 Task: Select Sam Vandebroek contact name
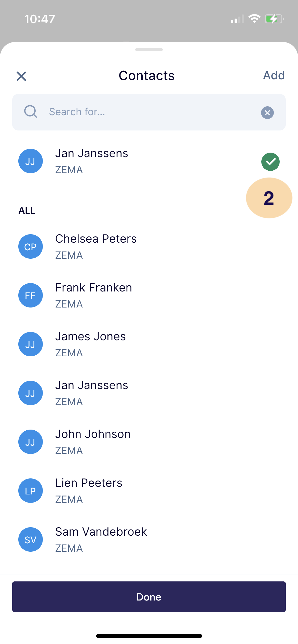coord(101,532)
